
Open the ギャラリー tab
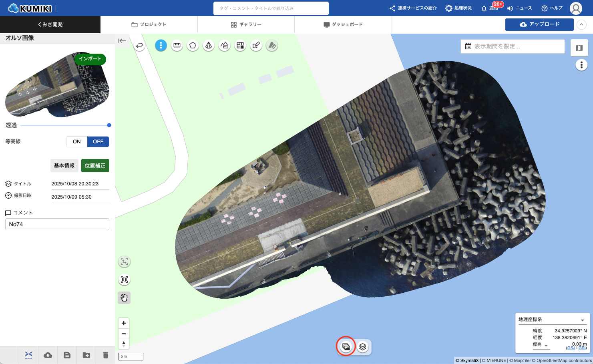(x=246, y=24)
